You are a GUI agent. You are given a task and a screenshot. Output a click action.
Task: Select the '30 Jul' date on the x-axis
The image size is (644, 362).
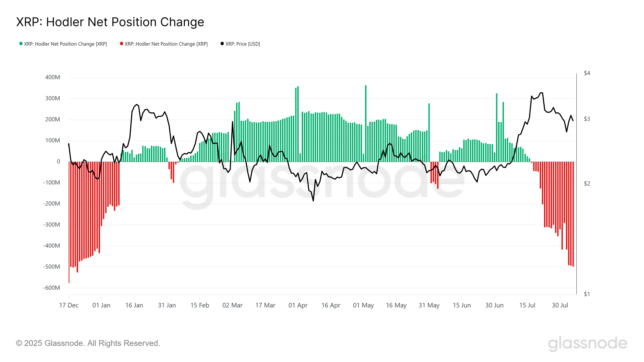(x=560, y=305)
